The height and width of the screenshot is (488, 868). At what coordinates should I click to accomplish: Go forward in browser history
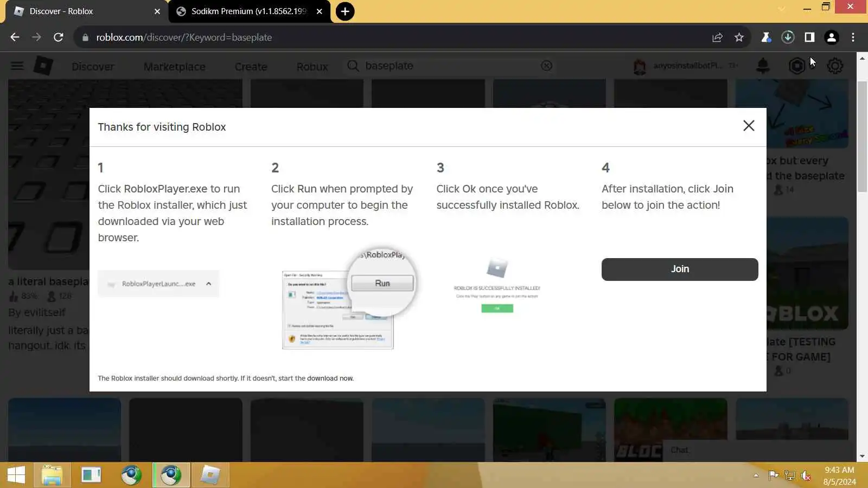(36, 37)
